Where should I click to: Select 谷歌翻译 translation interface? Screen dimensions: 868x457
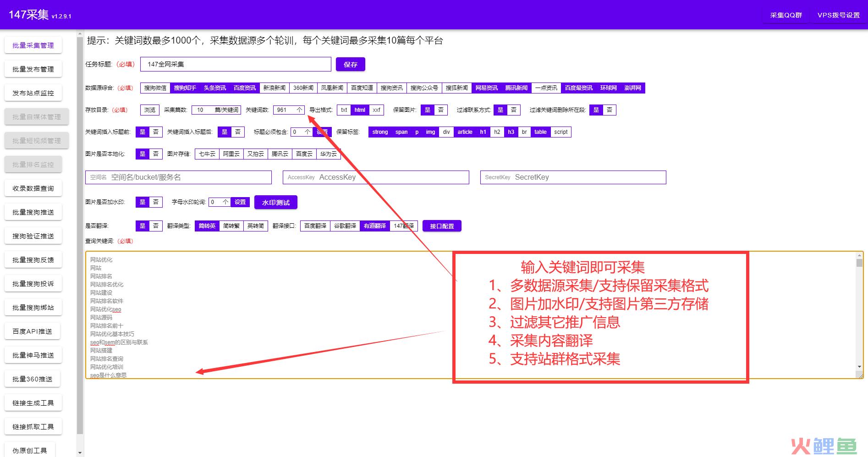click(345, 226)
